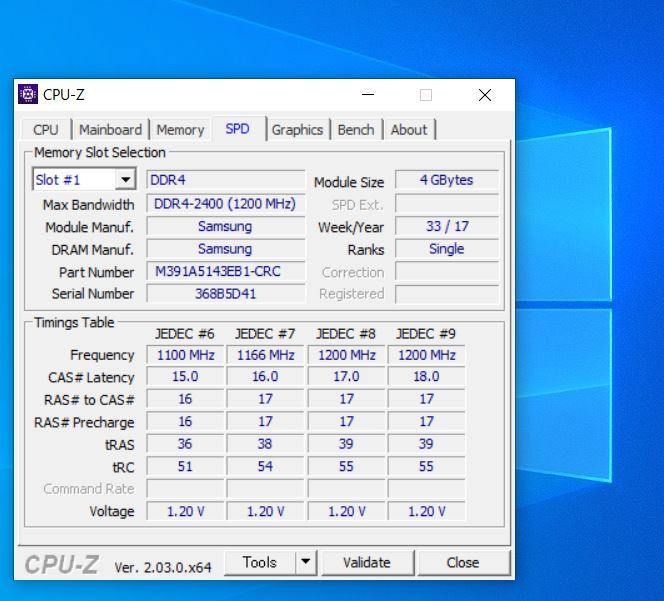Show the About tab
664x601 pixels.
(x=409, y=130)
